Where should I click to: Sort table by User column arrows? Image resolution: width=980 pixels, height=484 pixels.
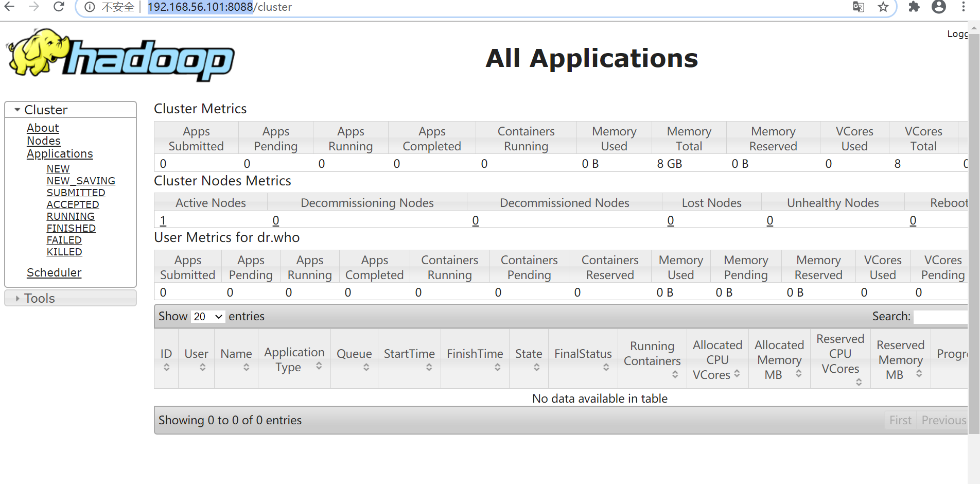202,367
